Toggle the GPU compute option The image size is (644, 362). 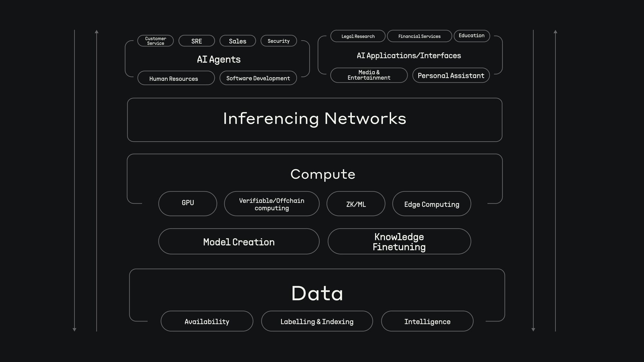(188, 203)
